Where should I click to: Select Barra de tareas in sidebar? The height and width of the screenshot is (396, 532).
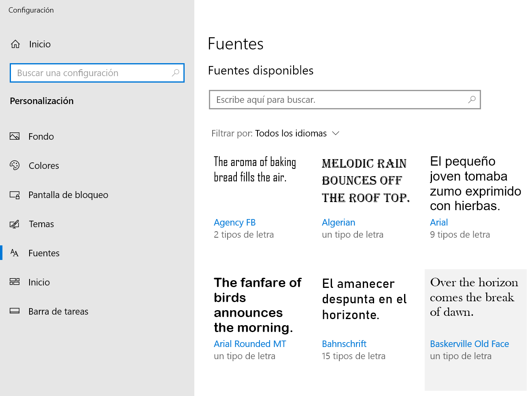[x=97, y=311]
